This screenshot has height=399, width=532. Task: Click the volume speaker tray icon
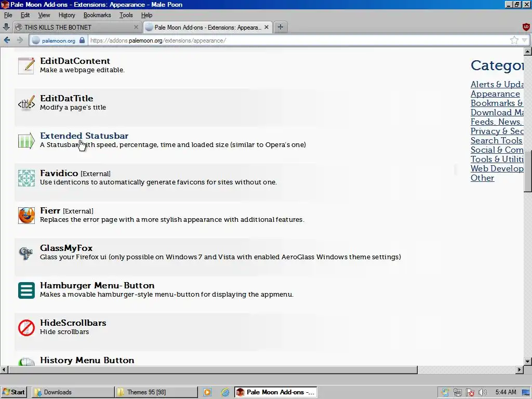tap(482, 392)
